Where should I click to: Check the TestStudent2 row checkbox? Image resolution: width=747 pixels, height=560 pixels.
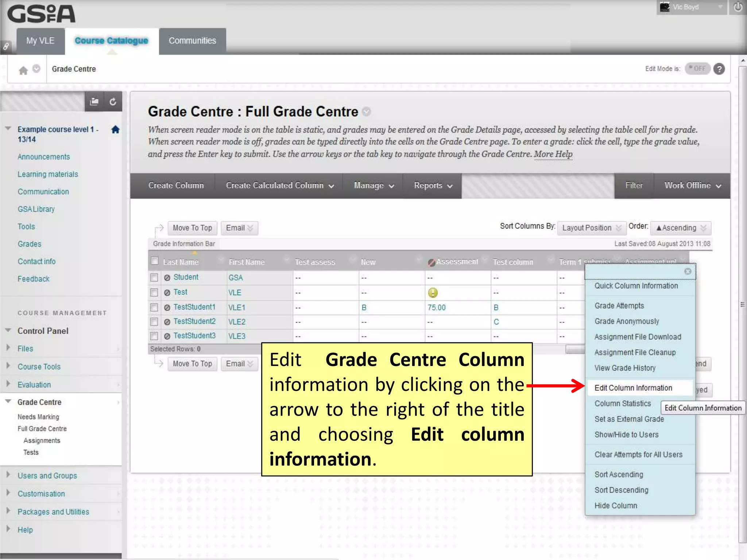(x=154, y=322)
